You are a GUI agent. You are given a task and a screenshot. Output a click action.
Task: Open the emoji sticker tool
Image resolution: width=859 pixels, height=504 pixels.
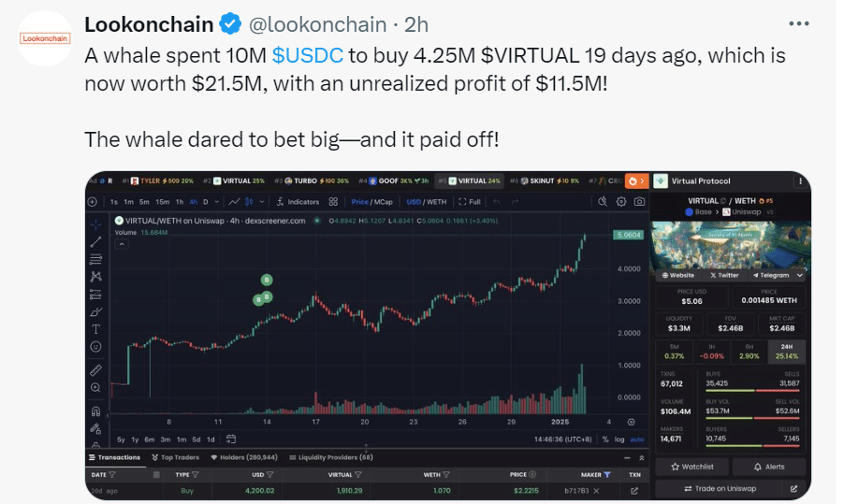click(95, 347)
